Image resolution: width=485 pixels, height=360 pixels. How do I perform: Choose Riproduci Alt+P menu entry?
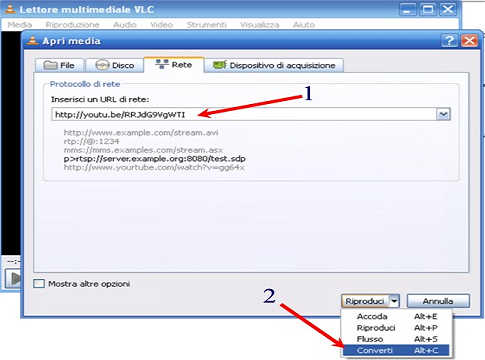(397, 328)
